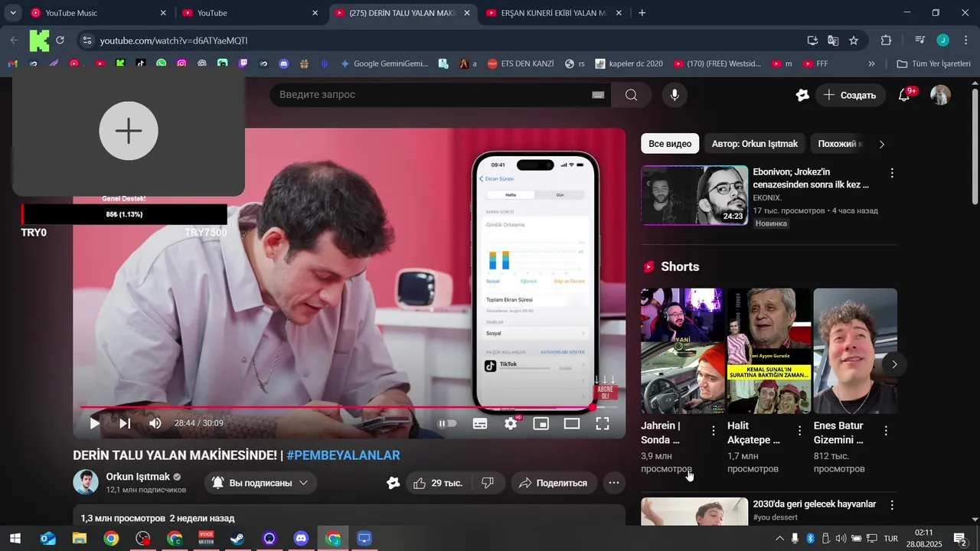Open the Создать create button

point(851,95)
